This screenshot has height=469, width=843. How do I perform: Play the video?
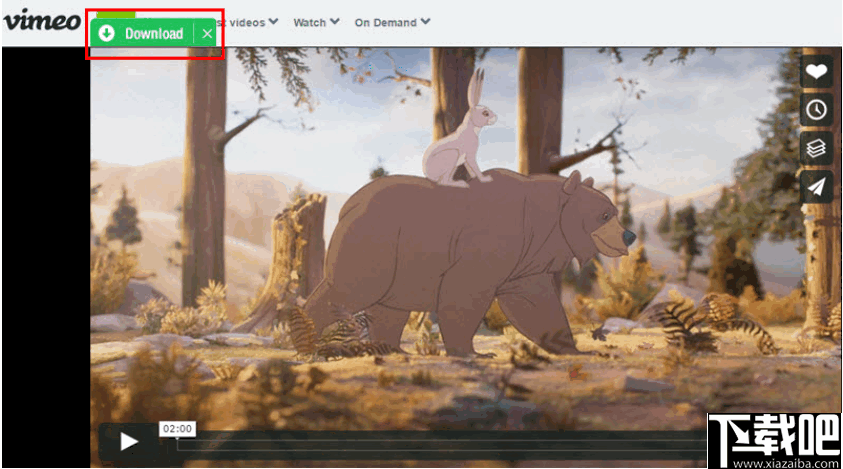[x=128, y=442]
